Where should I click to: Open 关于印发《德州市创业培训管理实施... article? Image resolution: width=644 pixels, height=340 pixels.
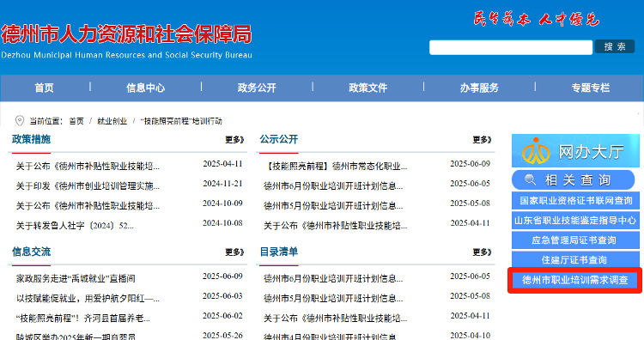point(88,186)
